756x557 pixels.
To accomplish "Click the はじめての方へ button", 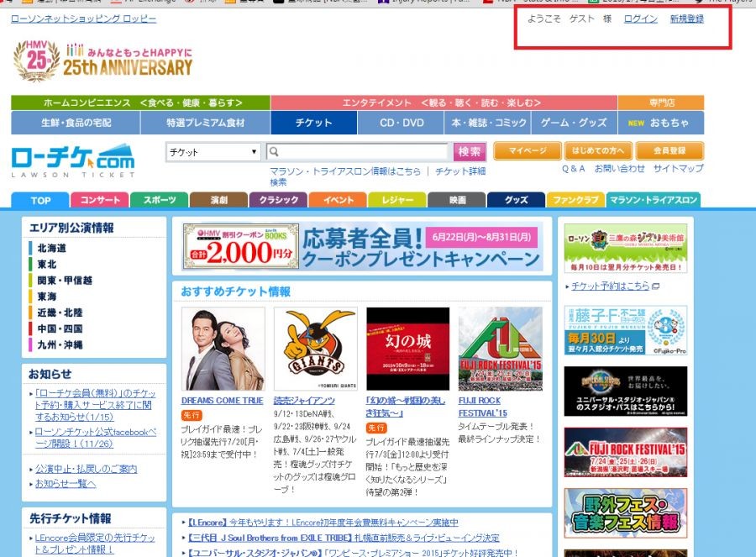I will [598, 150].
